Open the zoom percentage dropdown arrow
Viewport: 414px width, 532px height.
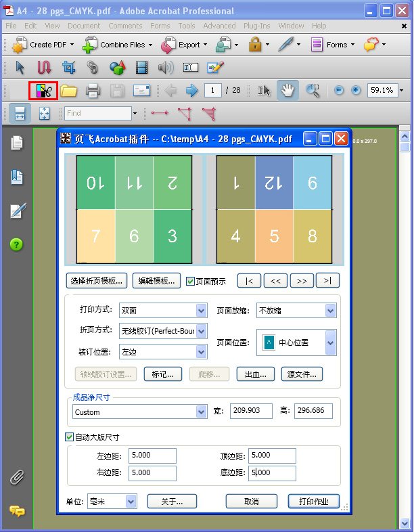coord(402,90)
